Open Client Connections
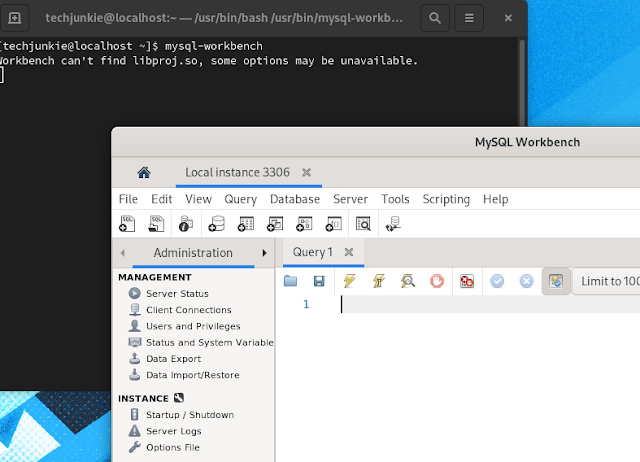This screenshot has width=640, height=462. coord(180,310)
